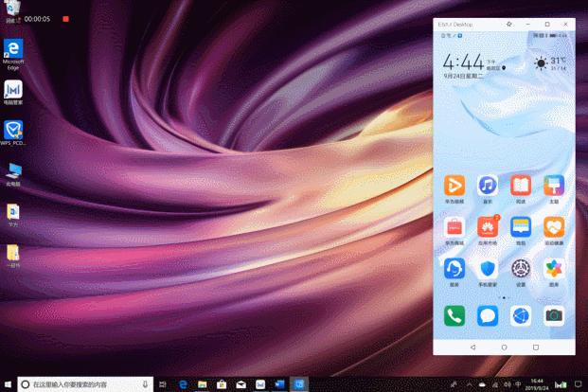Tap the phone Back navigation triangle
This screenshot has height=392, width=588.
pos(472,347)
